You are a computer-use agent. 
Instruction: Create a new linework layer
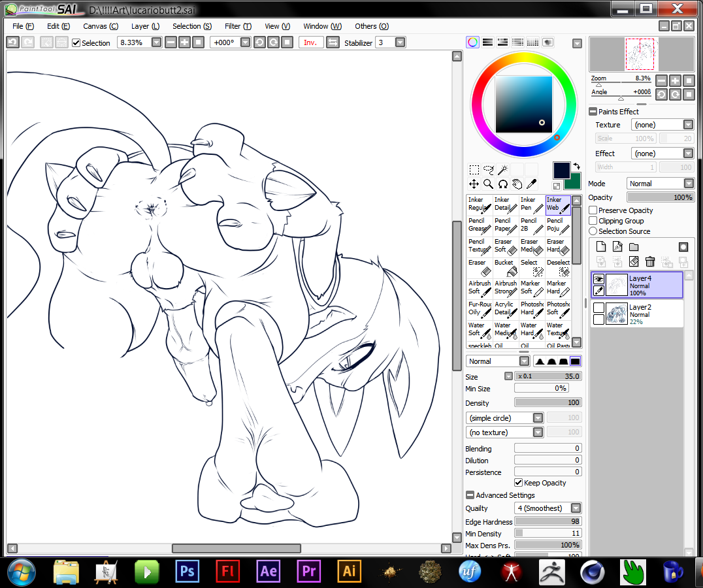[x=617, y=247]
